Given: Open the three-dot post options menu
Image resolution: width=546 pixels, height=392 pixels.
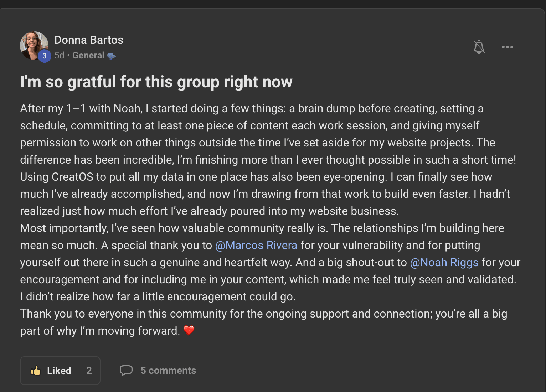Looking at the screenshot, I should pyautogui.click(x=507, y=47).
